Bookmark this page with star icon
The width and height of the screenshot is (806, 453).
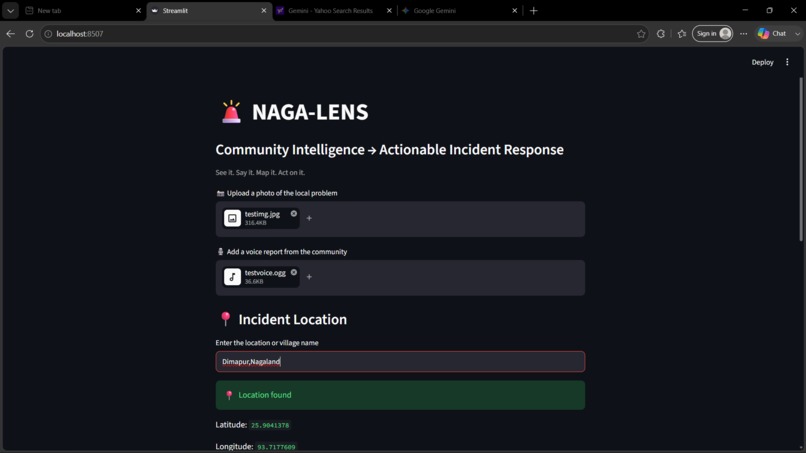tap(641, 33)
